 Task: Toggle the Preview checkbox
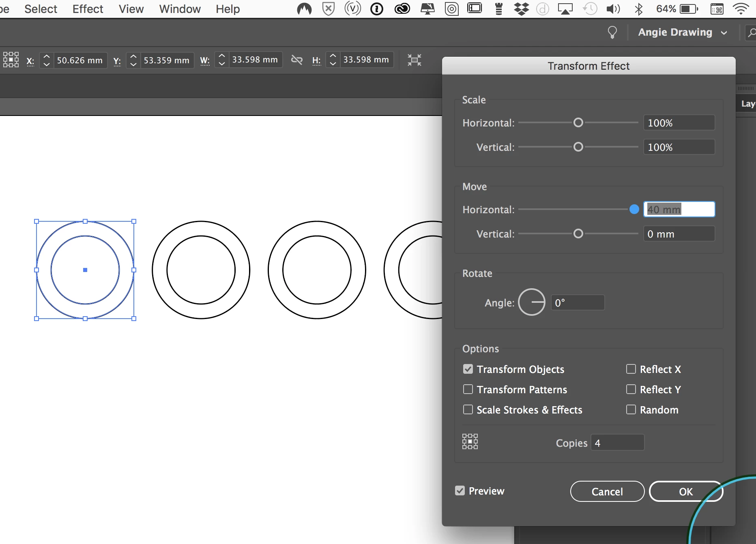coord(460,490)
